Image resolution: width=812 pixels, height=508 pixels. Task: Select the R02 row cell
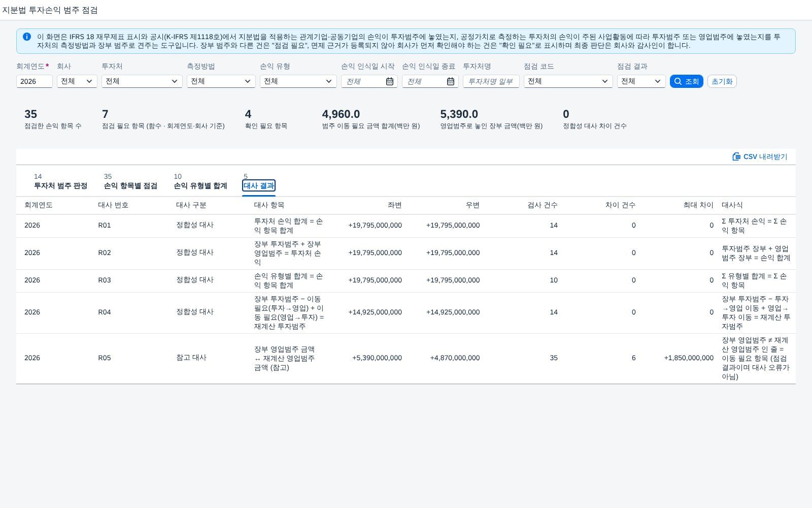105,253
